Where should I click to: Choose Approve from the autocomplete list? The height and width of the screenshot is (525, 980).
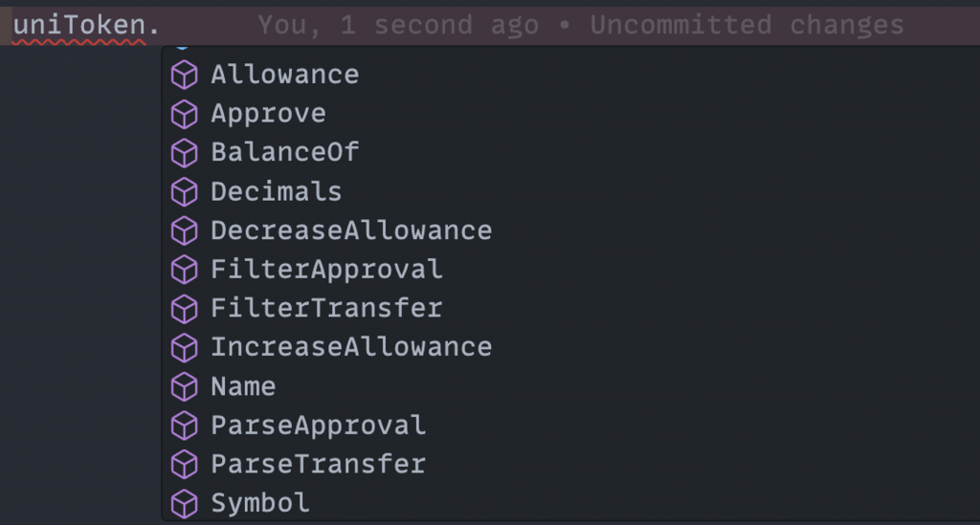(x=570, y=114)
